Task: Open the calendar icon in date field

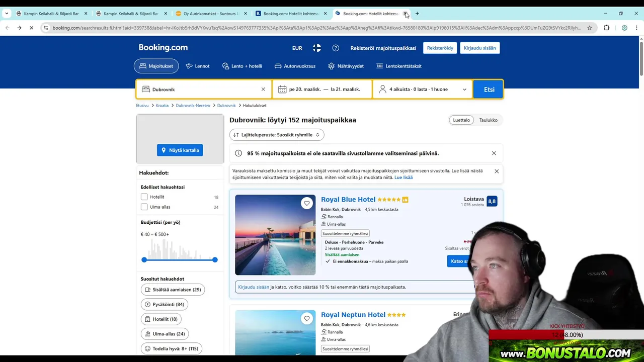Action: click(282, 89)
